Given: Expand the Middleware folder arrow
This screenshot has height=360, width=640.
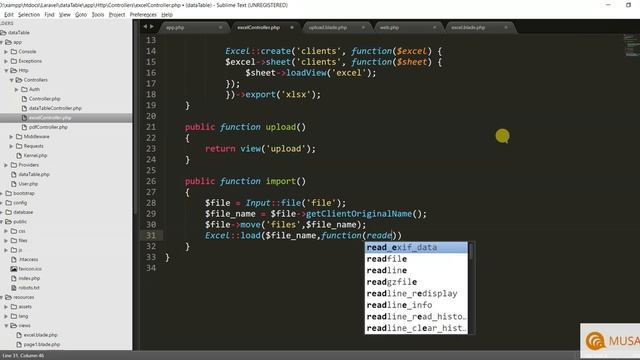Looking at the screenshot, I should click(11, 137).
